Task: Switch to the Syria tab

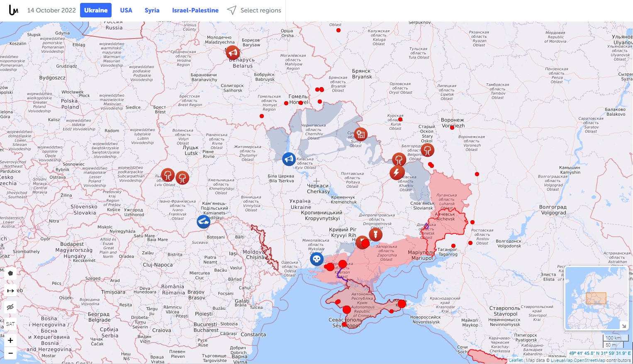Action: [x=152, y=10]
